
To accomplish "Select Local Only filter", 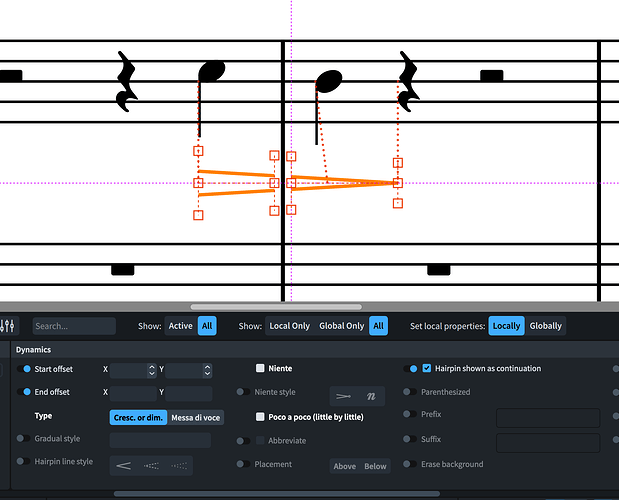I will click(289, 326).
